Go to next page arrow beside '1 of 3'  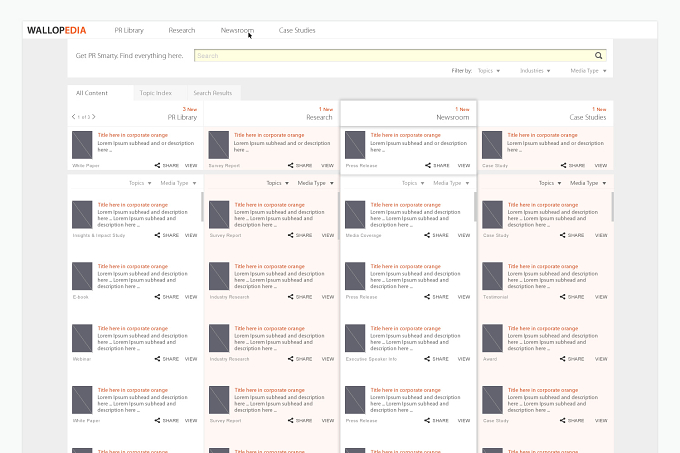coord(94,117)
